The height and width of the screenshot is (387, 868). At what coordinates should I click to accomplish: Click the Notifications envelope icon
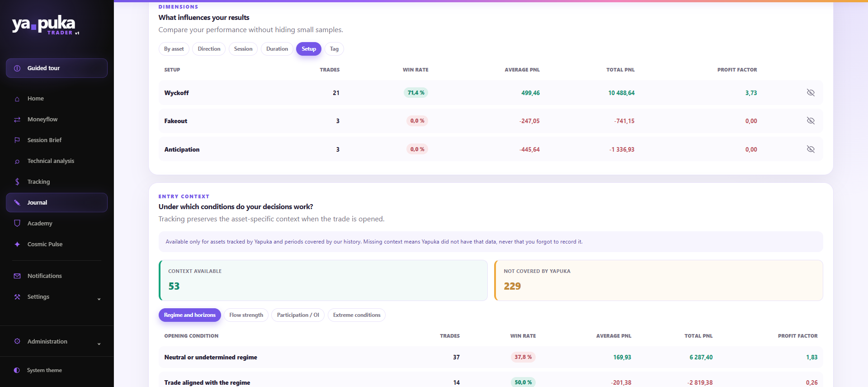pos(17,276)
